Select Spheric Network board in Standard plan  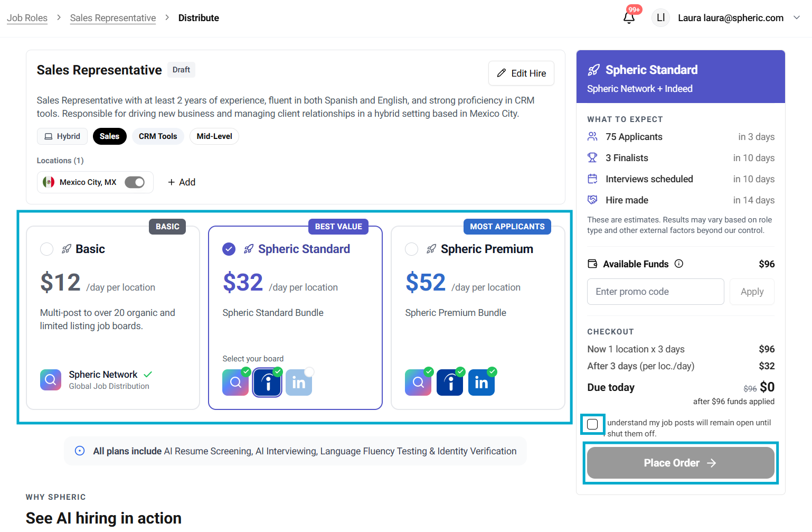click(235, 382)
